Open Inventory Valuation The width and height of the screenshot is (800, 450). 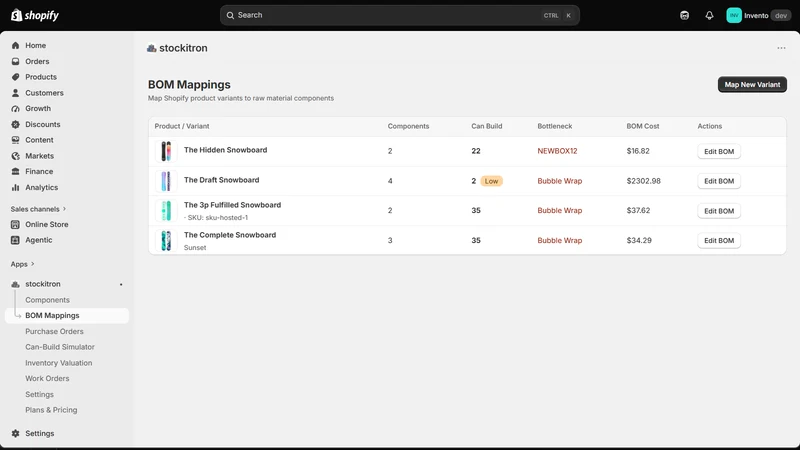[x=59, y=363]
